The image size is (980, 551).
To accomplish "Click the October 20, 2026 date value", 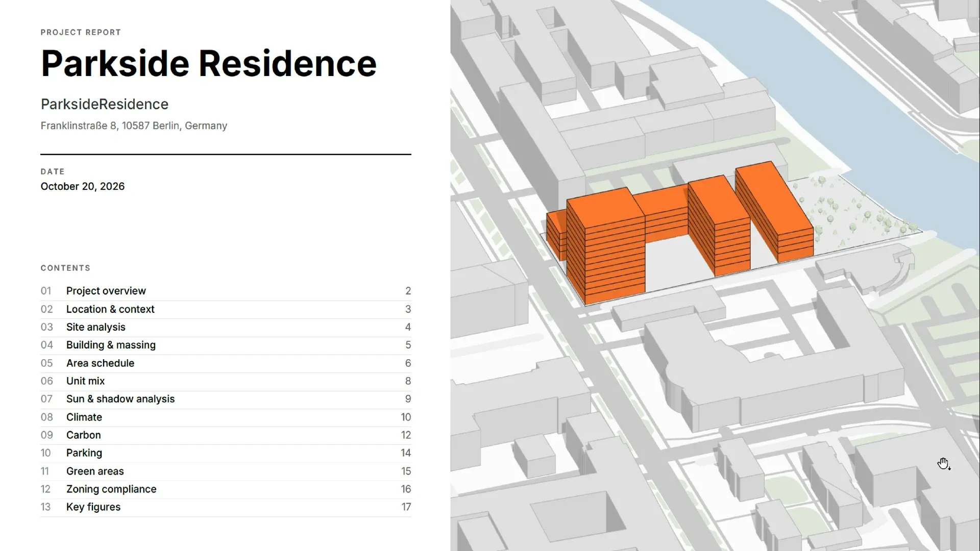I will (x=83, y=186).
